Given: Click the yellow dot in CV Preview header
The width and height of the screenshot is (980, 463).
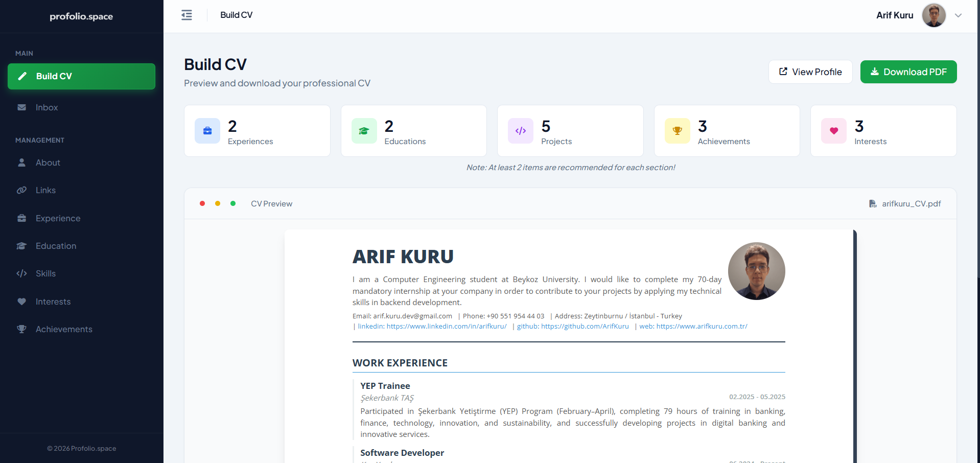Looking at the screenshot, I should 218,203.
